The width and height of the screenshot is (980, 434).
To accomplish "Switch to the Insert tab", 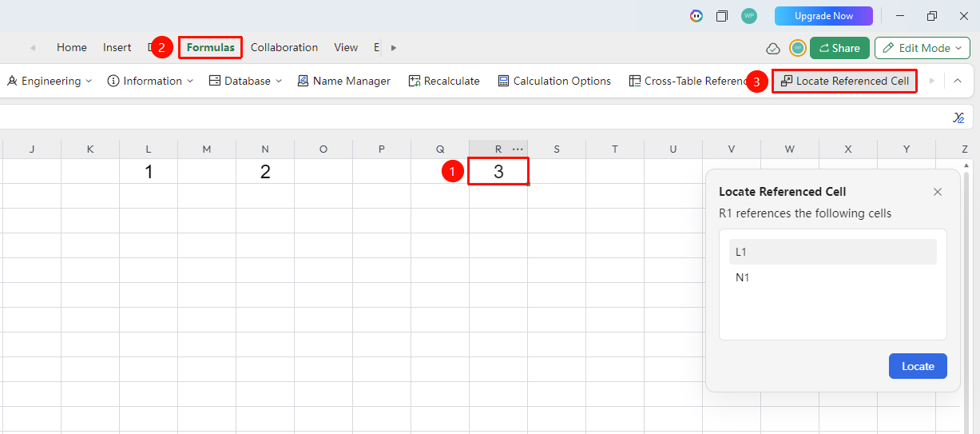I will [117, 47].
